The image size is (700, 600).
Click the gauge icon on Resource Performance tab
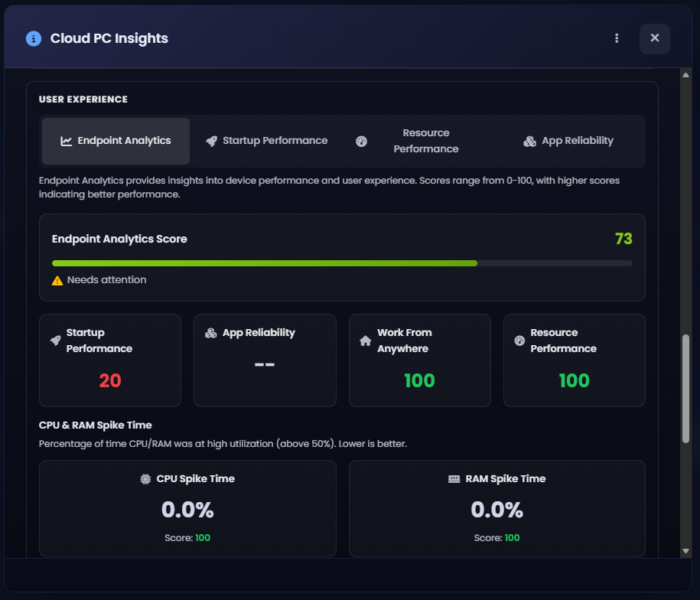pos(362,141)
